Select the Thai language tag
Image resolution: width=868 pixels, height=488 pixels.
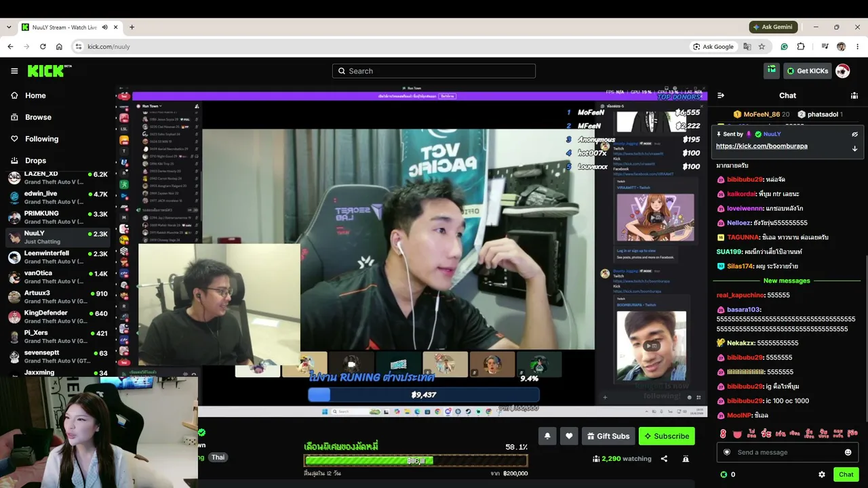tap(218, 457)
